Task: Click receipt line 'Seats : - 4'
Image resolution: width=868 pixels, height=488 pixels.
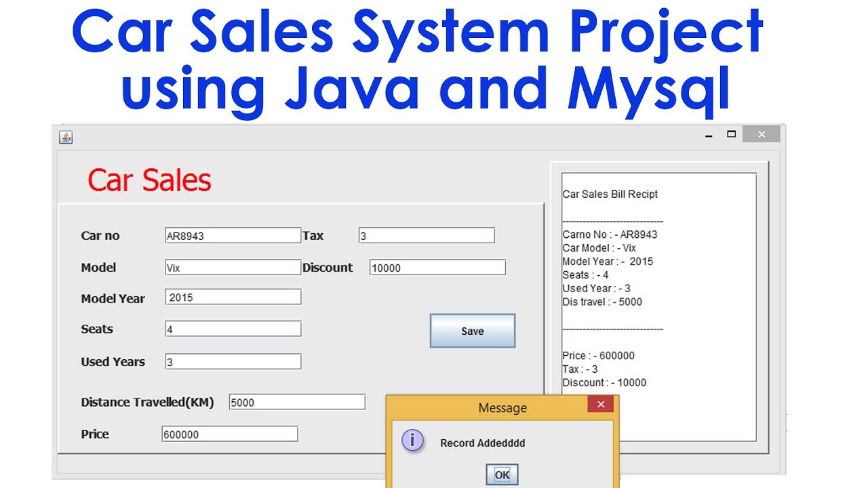Action: click(x=585, y=274)
